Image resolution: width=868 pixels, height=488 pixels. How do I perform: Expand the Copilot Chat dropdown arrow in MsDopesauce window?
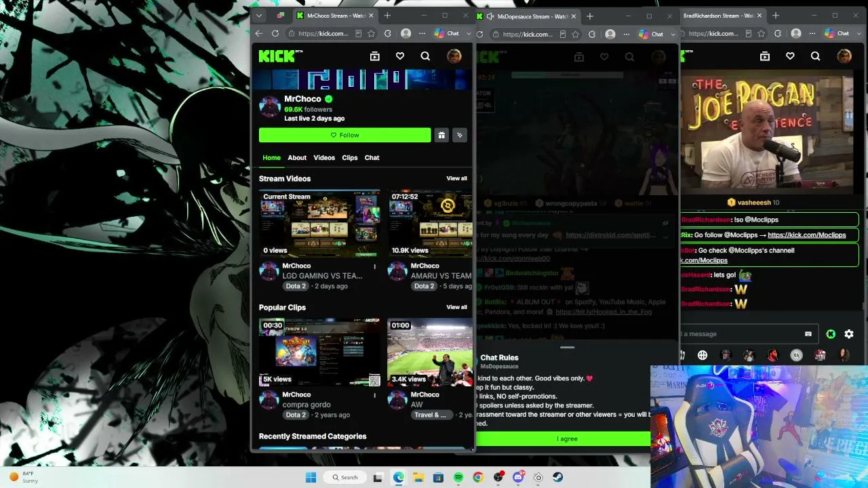click(x=673, y=34)
